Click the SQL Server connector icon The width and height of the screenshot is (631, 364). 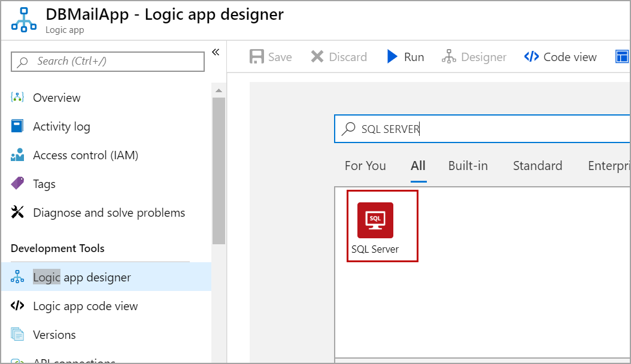(375, 220)
